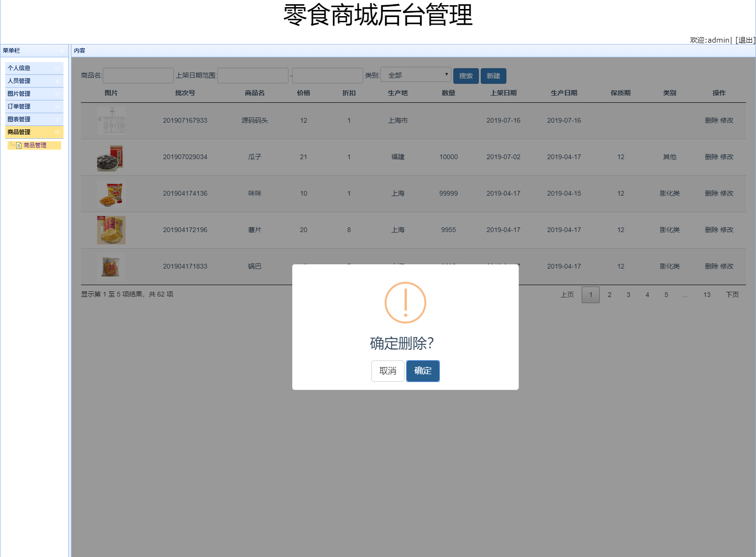Go to the next page 下页
756x557 pixels.
732,295
